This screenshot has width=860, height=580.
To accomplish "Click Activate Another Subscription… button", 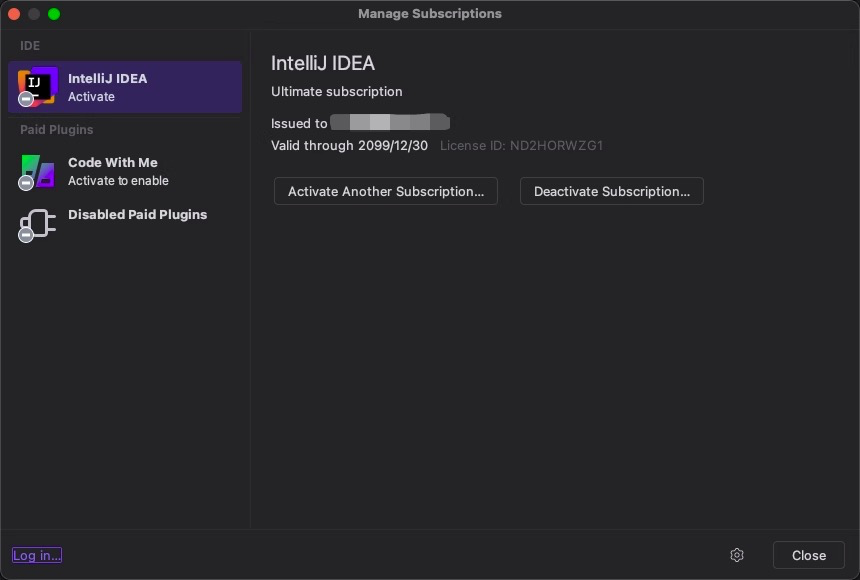I will [386, 191].
